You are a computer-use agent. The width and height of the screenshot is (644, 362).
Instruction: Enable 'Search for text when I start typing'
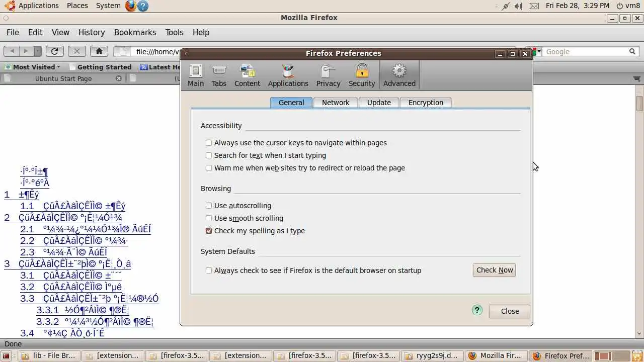tap(209, 155)
